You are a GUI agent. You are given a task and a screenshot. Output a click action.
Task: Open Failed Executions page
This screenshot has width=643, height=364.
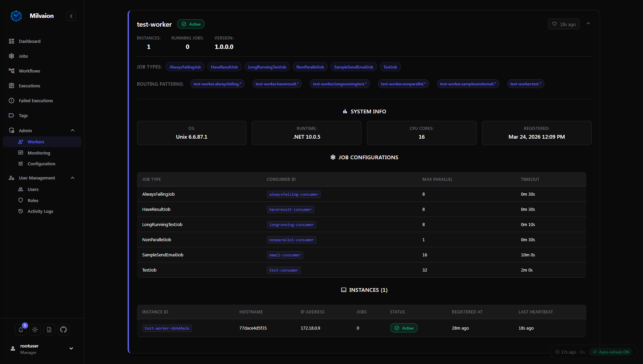tap(36, 101)
